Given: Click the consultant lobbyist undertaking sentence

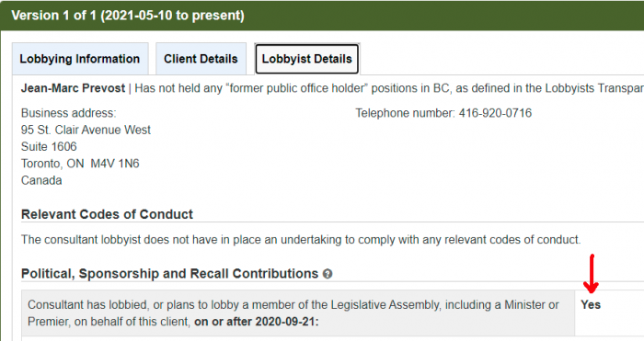Looking at the screenshot, I should pyautogui.click(x=301, y=239).
